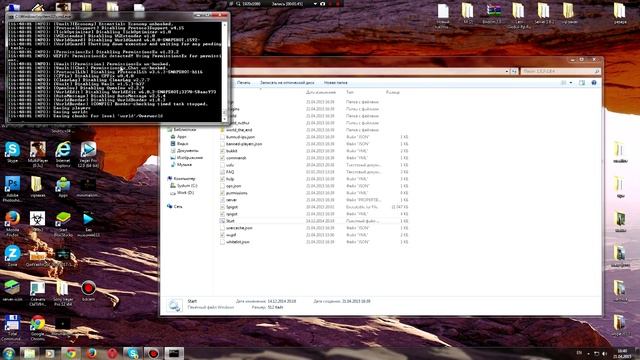Select Network in the navigation pane
Viewport: 640px width, 360px height.
(175, 207)
